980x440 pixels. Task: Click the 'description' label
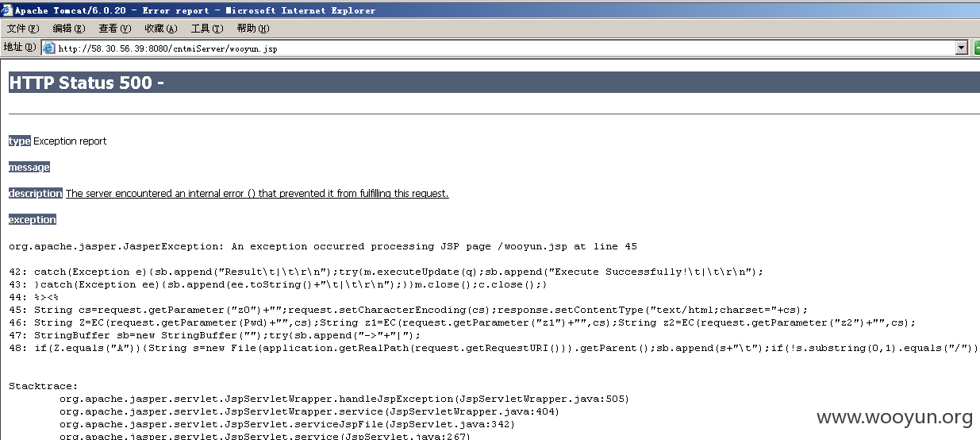pos(36,193)
